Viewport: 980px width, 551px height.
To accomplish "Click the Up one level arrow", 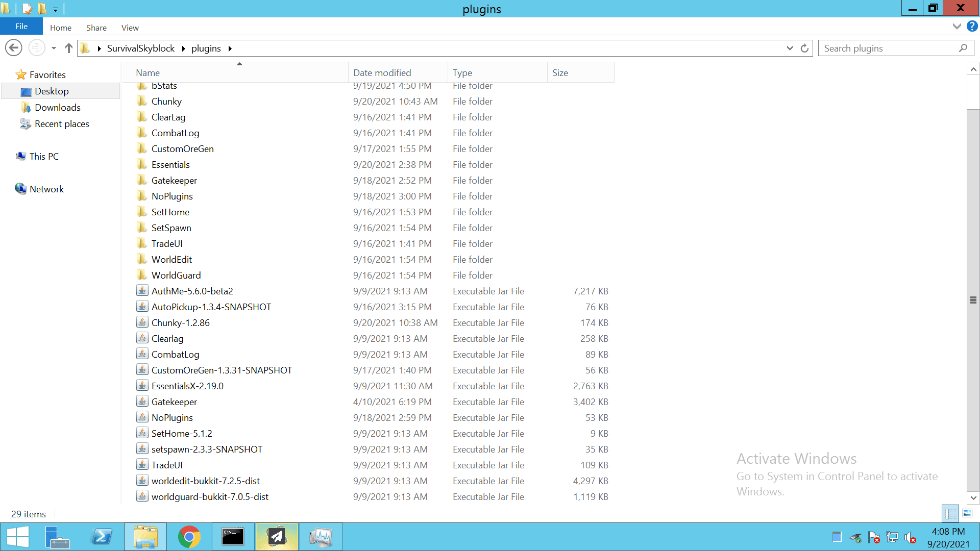I will pyautogui.click(x=69, y=48).
